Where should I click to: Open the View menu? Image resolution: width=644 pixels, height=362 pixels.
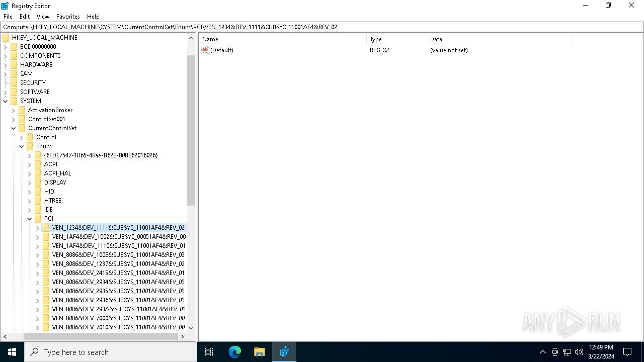43,17
